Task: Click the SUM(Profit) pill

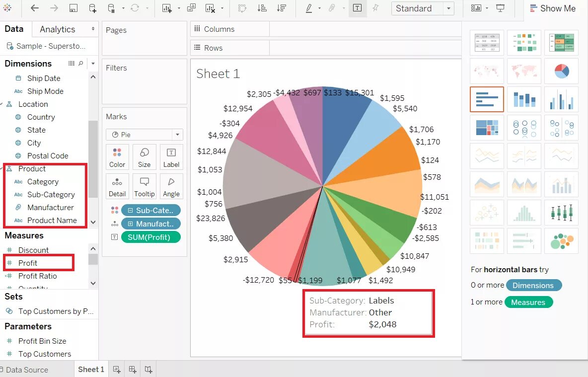Action: tap(151, 237)
